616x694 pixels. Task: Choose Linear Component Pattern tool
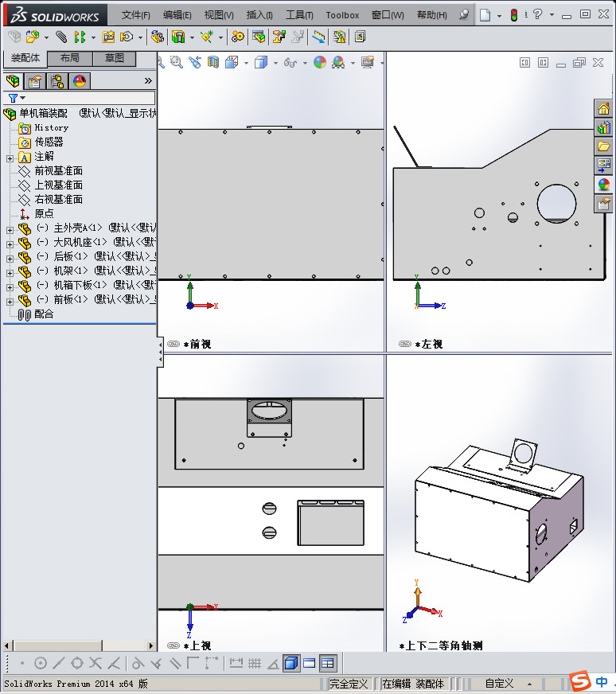pos(80,37)
